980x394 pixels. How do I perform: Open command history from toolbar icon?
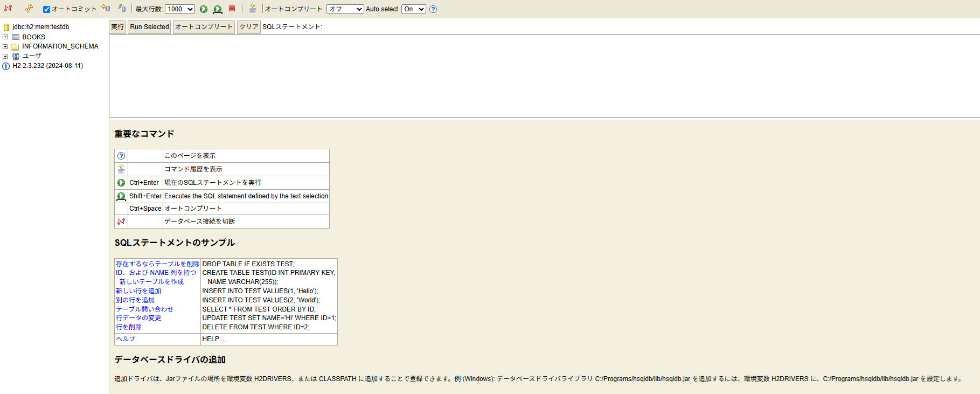(253, 9)
